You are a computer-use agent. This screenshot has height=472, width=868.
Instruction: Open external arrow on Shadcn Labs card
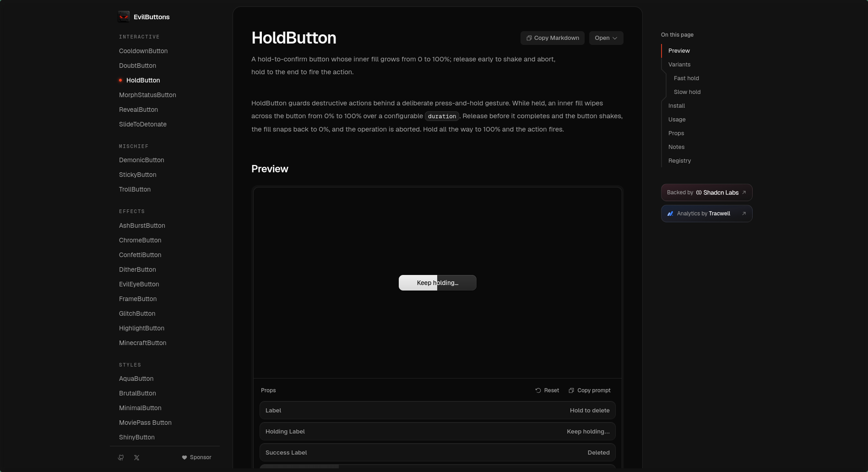744,192
